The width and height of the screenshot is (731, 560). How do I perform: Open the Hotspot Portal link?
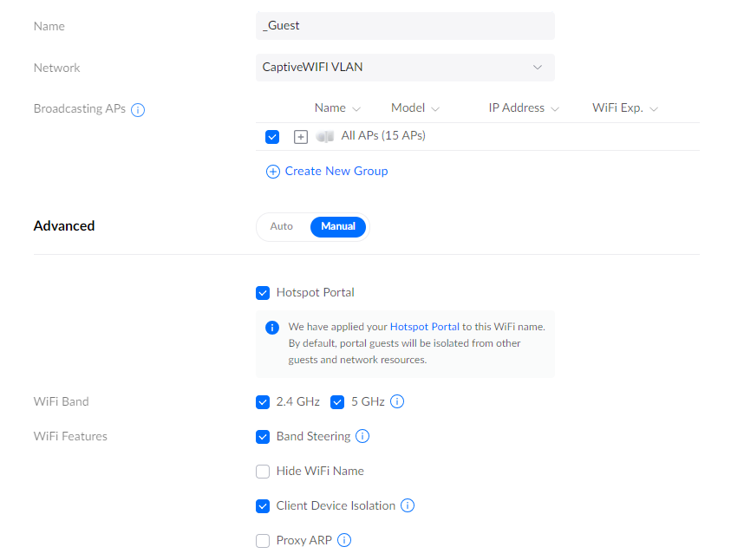coord(425,327)
